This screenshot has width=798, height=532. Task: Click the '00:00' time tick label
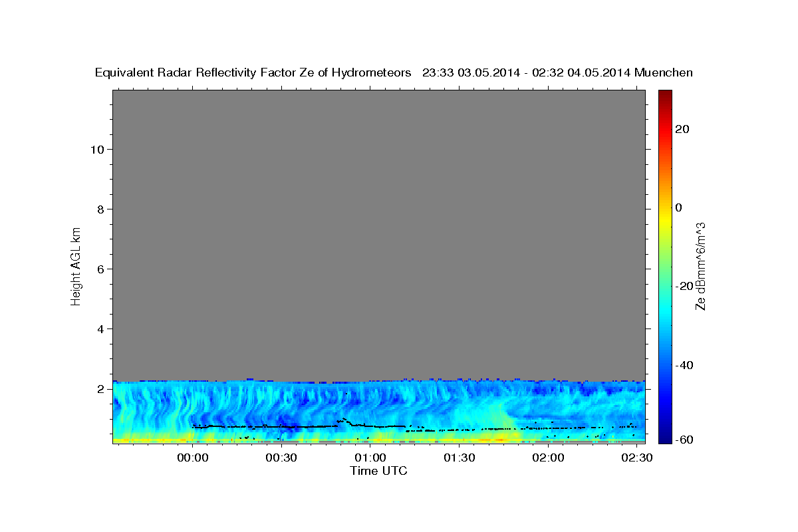(193, 458)
